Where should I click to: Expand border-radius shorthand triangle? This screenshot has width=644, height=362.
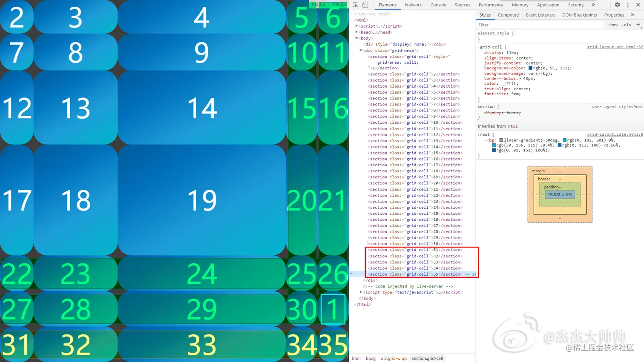(520, 78)
